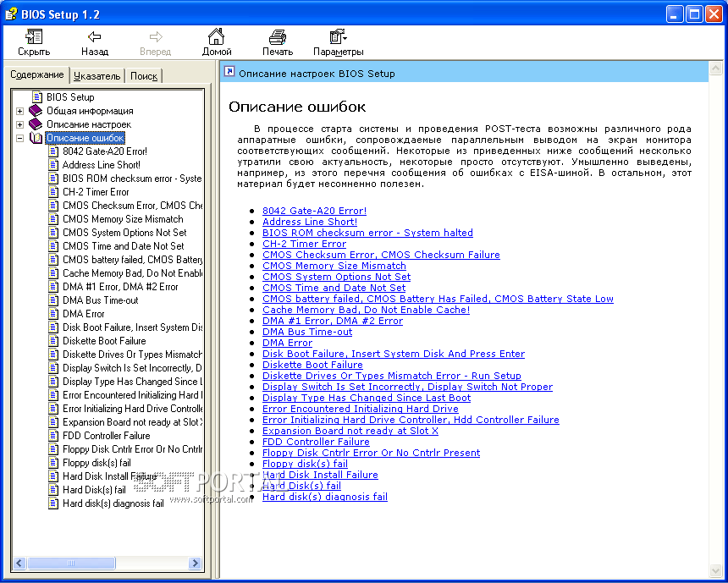Screen dimensions: 728x583
Task: Click tree horizontal scrollbar left arrow
Action: (x=19, y=563)
